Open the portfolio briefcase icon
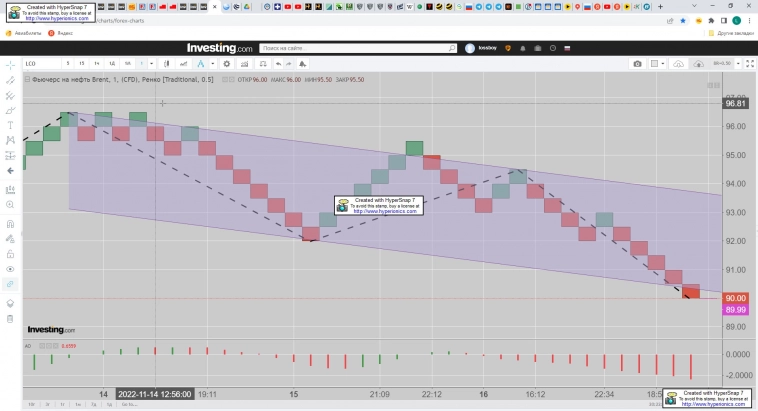This screenshot has height=411, width=758. 538,48
